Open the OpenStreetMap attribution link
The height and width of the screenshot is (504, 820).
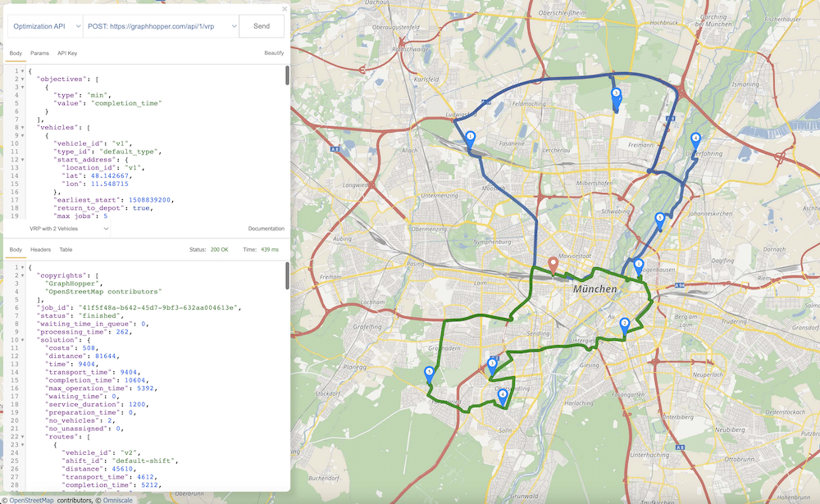coord(31,501)
